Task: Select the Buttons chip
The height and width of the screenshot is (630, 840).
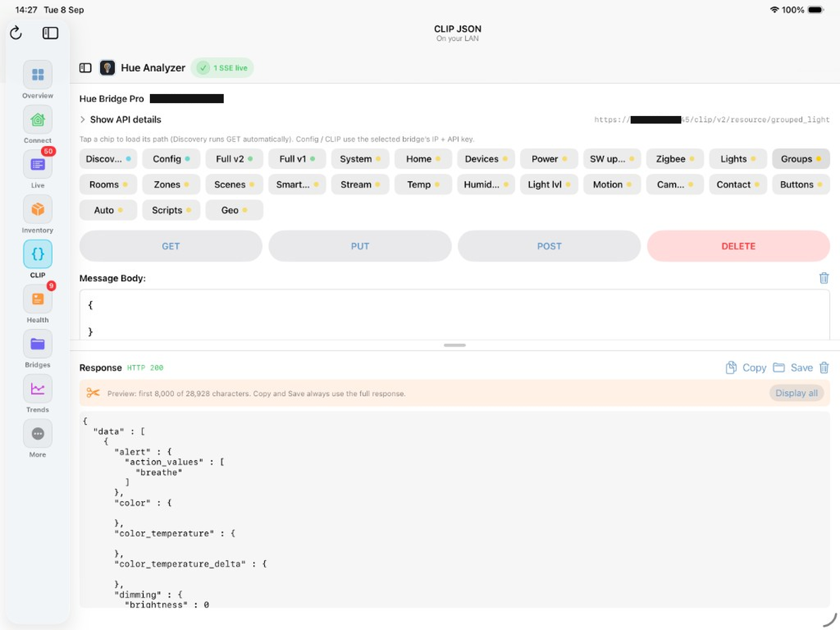Action: pyautogui.click(x=801, y=185)
